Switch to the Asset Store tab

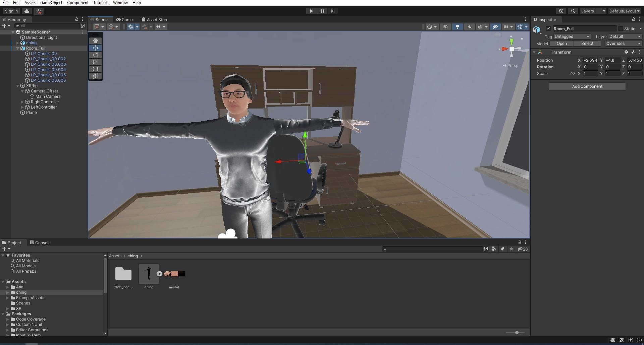point(155,20)
